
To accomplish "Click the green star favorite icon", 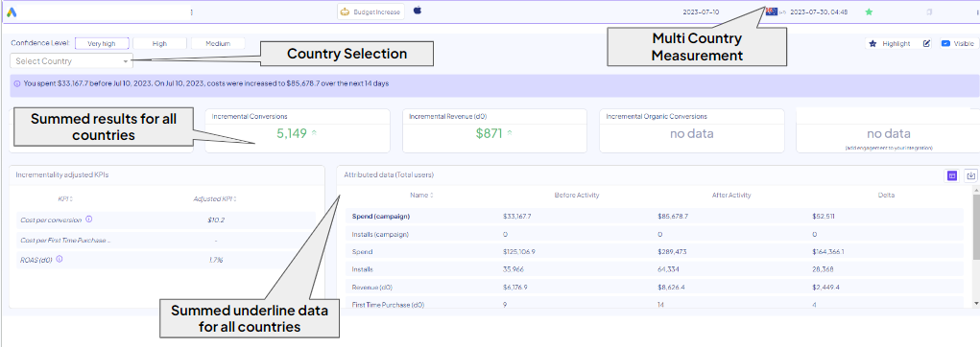I will tap(868, 12).
